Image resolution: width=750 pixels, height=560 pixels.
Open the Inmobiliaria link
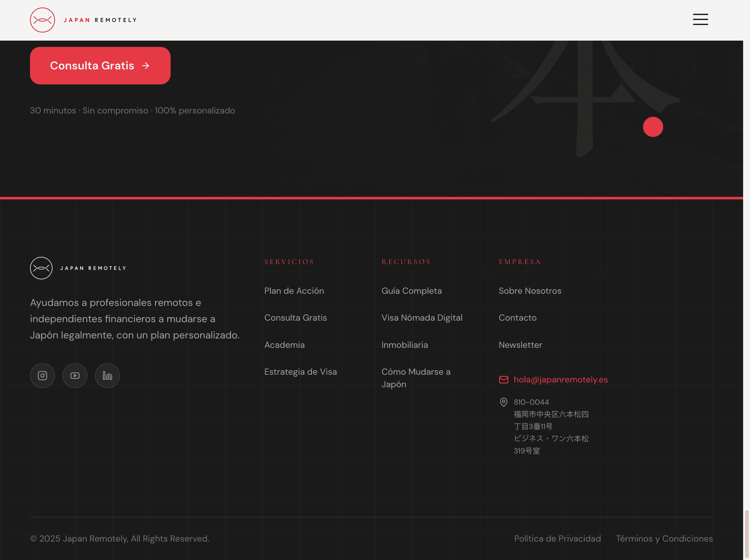point(404,345)
